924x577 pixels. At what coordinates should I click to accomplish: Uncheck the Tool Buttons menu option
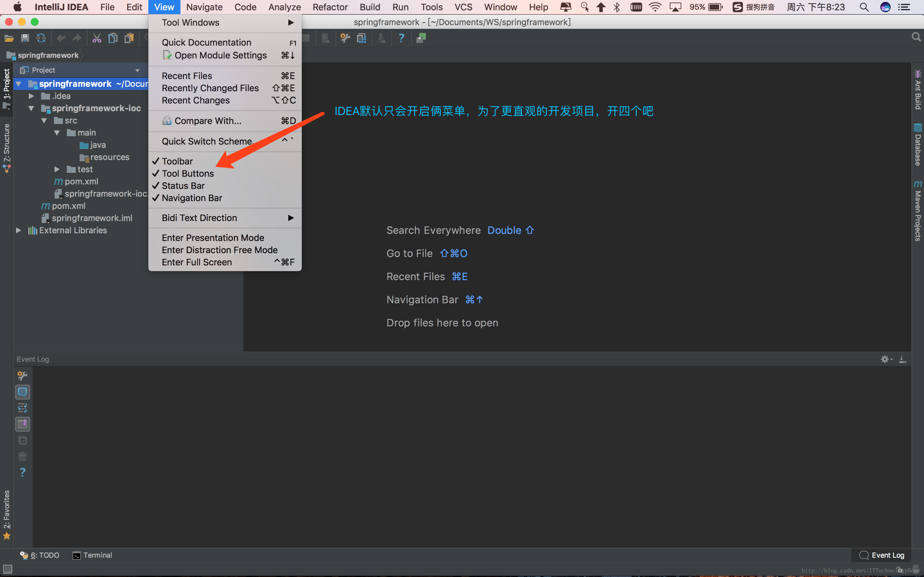[x=225, y=173]
